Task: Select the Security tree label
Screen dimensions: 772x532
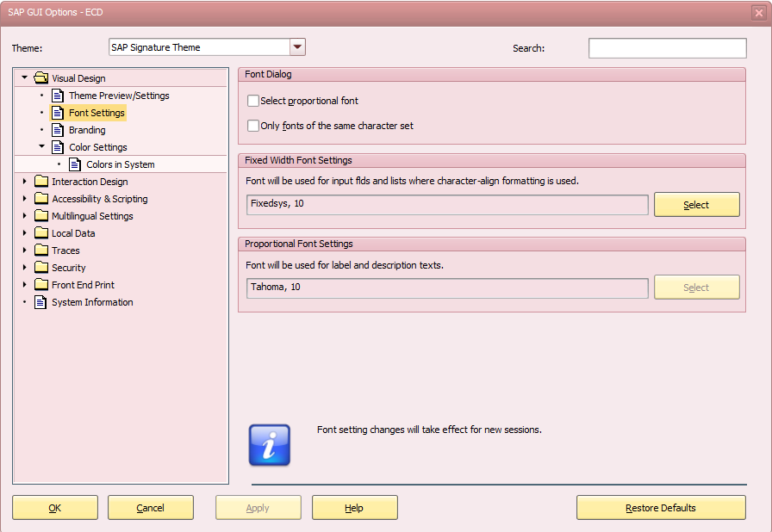Action: 68,268
